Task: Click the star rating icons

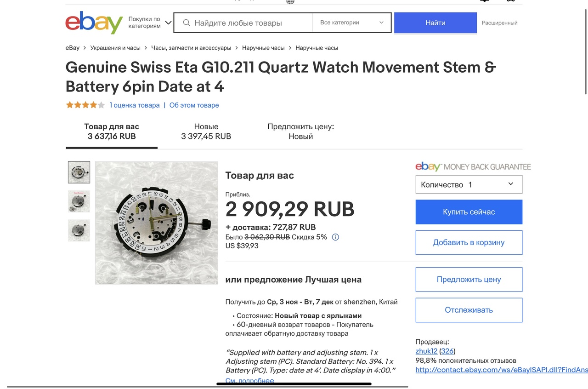Action: pos(85,105)
